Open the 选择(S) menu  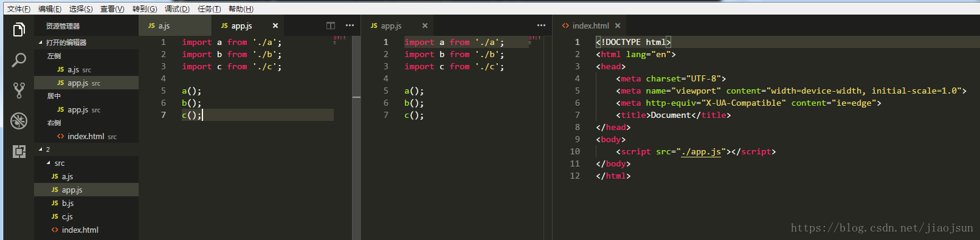(x=81, y=9)
